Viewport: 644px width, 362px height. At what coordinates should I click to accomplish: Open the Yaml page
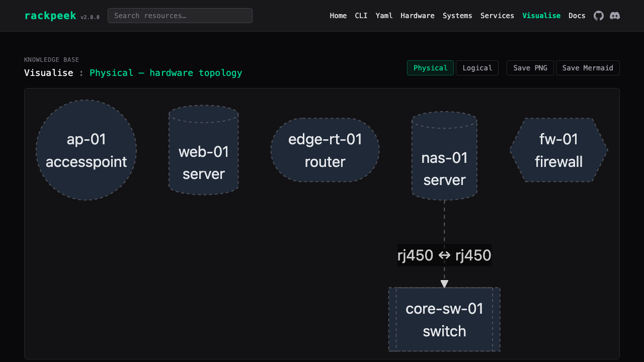click(384, 16)
